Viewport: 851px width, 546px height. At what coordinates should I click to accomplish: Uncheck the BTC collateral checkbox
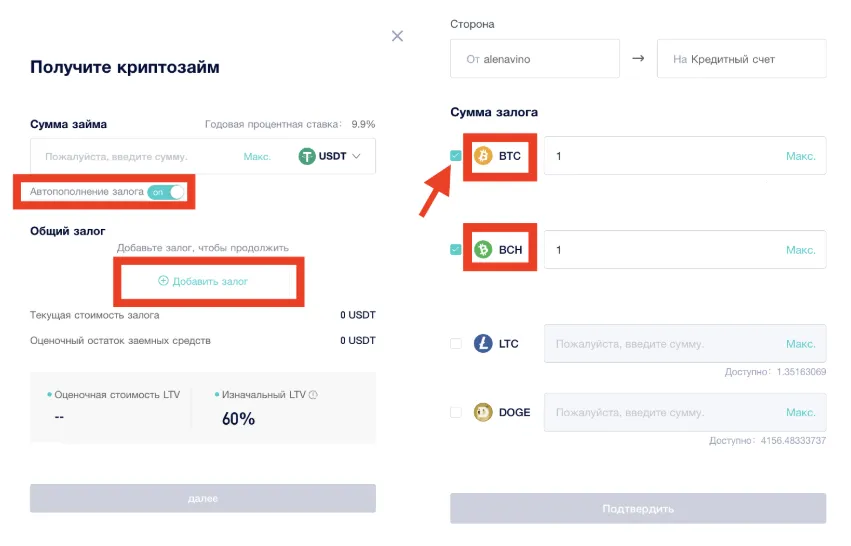pyautogui.click(x=456, y=156)
